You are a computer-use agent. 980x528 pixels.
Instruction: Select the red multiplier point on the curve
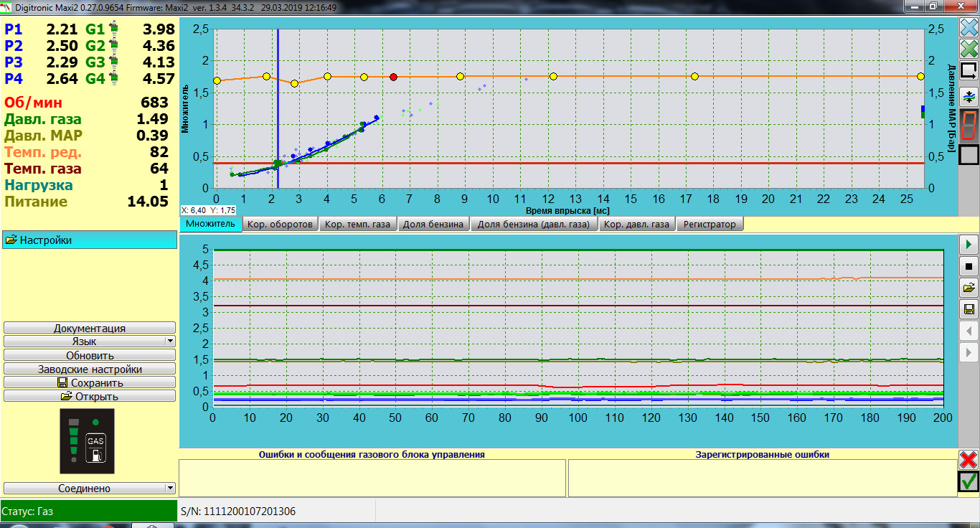point(393,77)
